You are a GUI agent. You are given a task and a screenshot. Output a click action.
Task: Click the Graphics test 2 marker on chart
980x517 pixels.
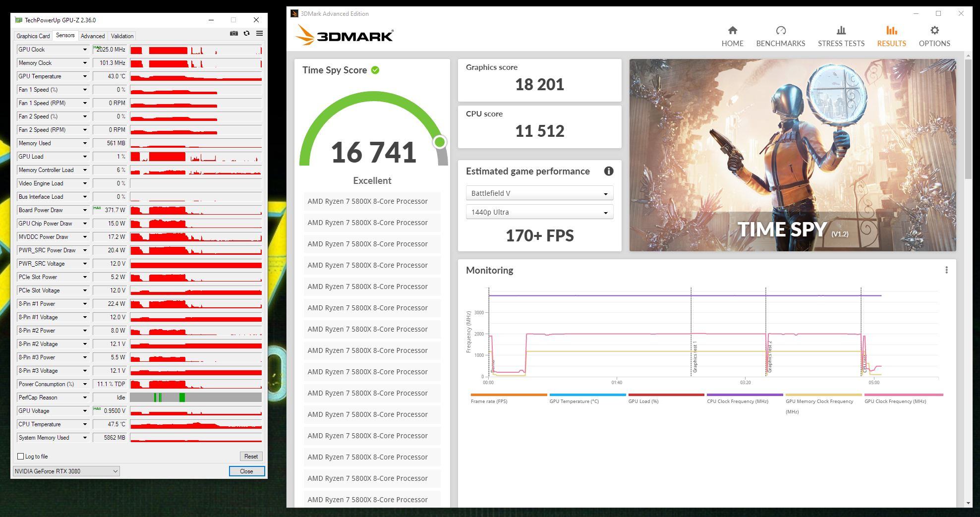[769, 357]
